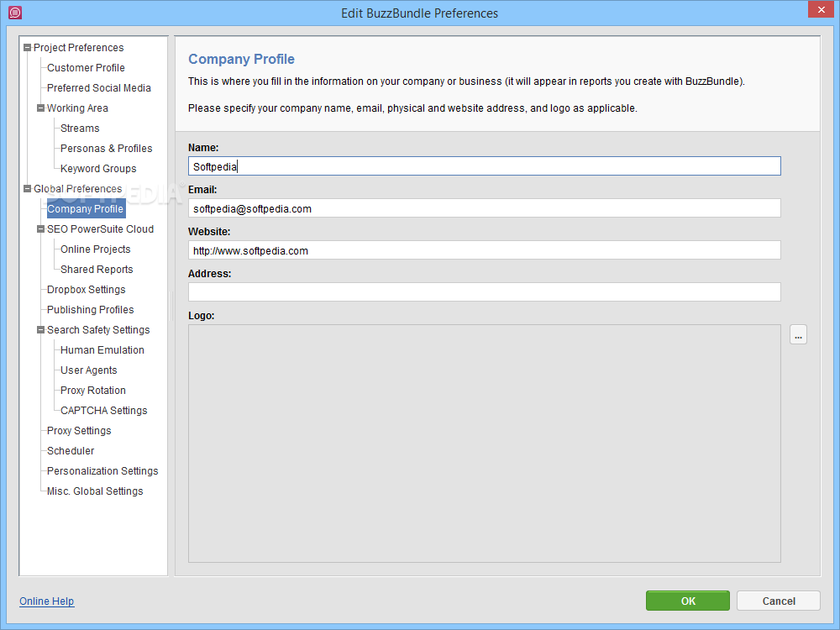Viewport: 840px width, 630px height.
Task: Click the Logo preview area
Action: (x=485, y=444)
